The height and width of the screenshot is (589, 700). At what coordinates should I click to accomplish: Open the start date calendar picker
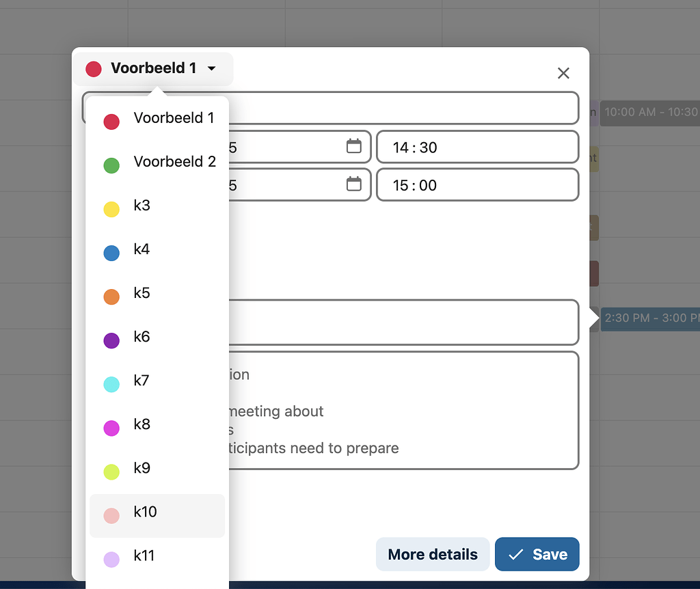coord(353,146)
